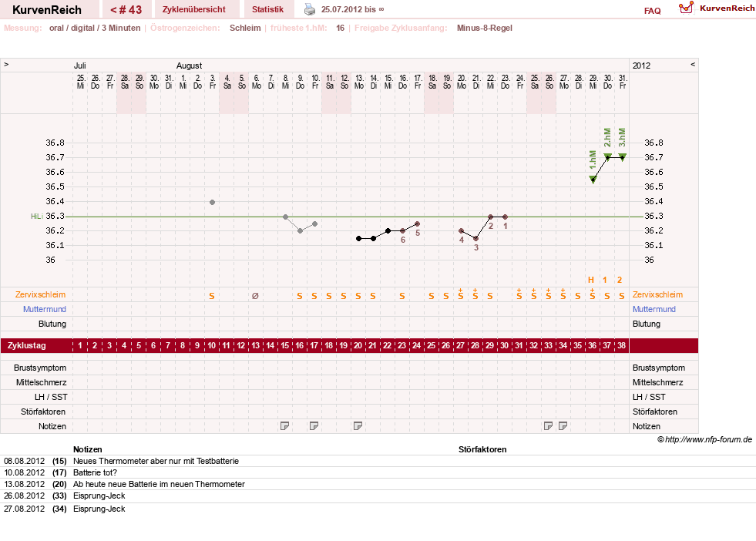Screen dimensions: 756x541
Task: Click the S+ mucus symbol on day 27
Action: pos(460,294)
